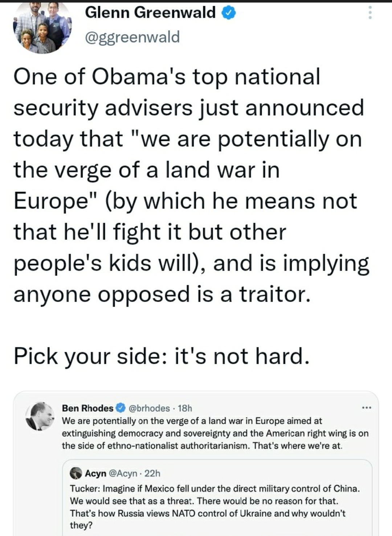The image size is (392, 536).
Task: Click the verified badge beside Glenn Greenwald
Action: click(x=229, y=13)
